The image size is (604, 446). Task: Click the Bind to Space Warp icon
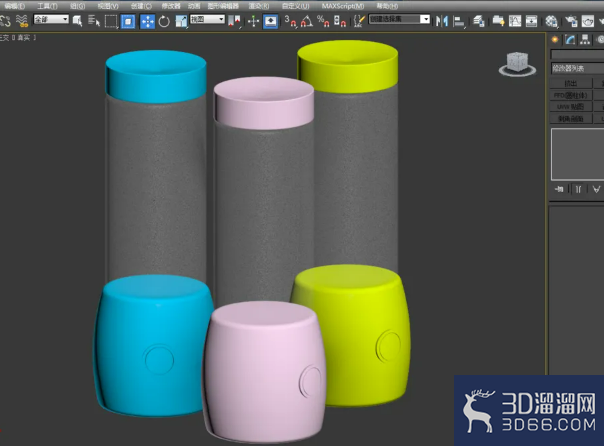click(22, 21)
